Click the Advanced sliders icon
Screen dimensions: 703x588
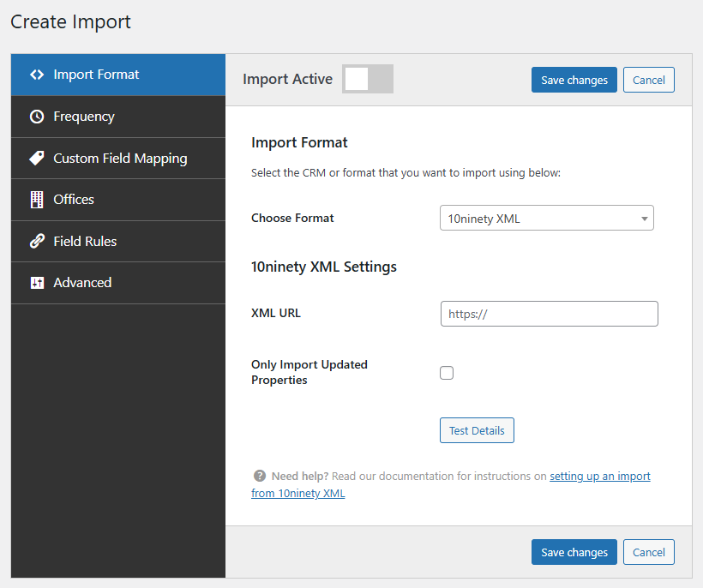click(x=36, y=283)
